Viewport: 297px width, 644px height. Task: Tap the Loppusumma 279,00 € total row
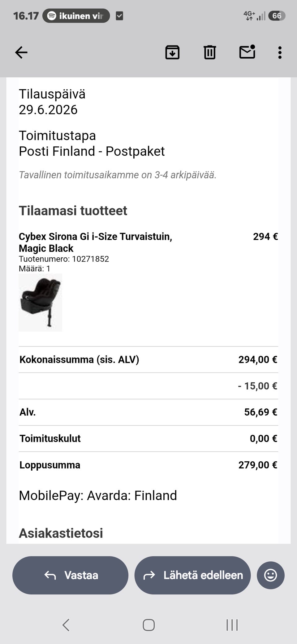tap(148, 465)
